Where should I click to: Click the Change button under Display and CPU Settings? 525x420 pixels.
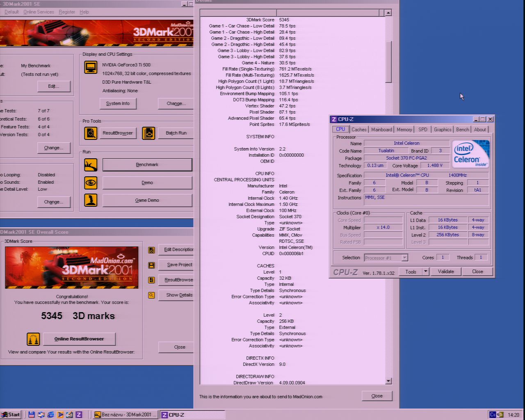pos(176,103)
